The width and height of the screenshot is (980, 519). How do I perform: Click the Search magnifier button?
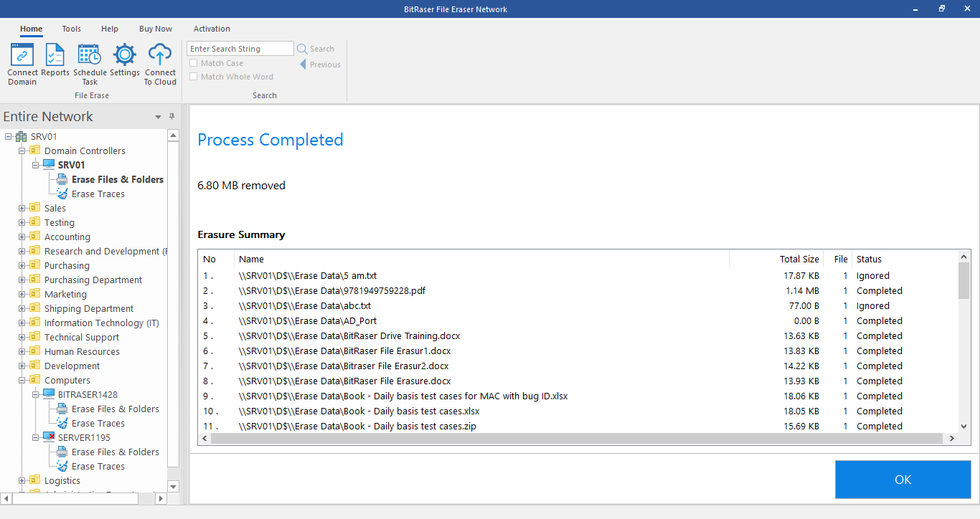point(316,49)
